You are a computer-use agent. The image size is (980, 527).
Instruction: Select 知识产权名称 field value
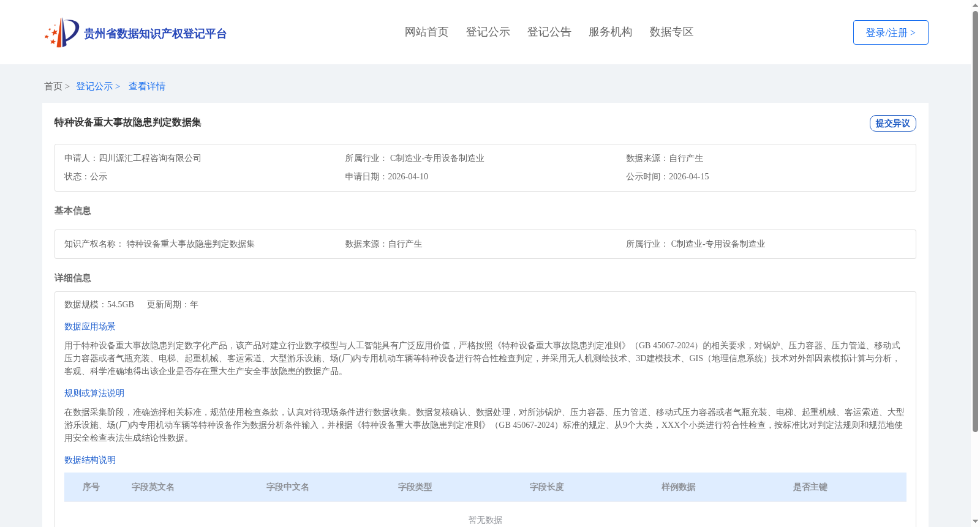click(x=190, y=244)
